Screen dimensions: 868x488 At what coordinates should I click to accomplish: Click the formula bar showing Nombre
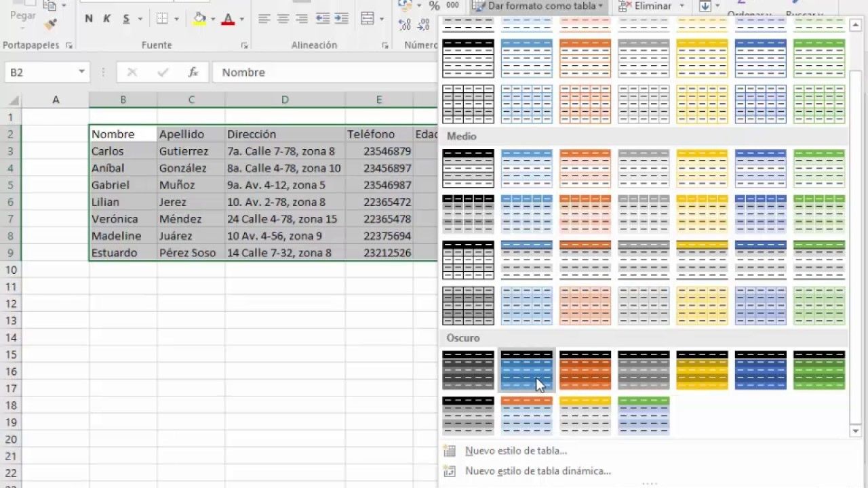point(325,72)
